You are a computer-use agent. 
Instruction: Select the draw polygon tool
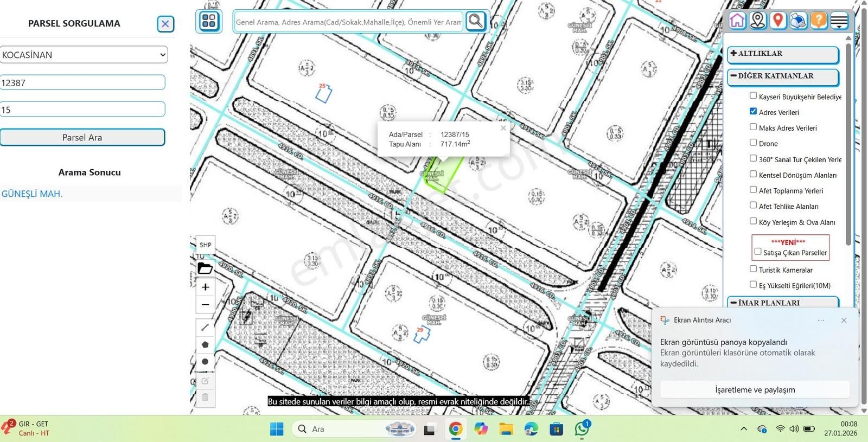pos(205,344)
